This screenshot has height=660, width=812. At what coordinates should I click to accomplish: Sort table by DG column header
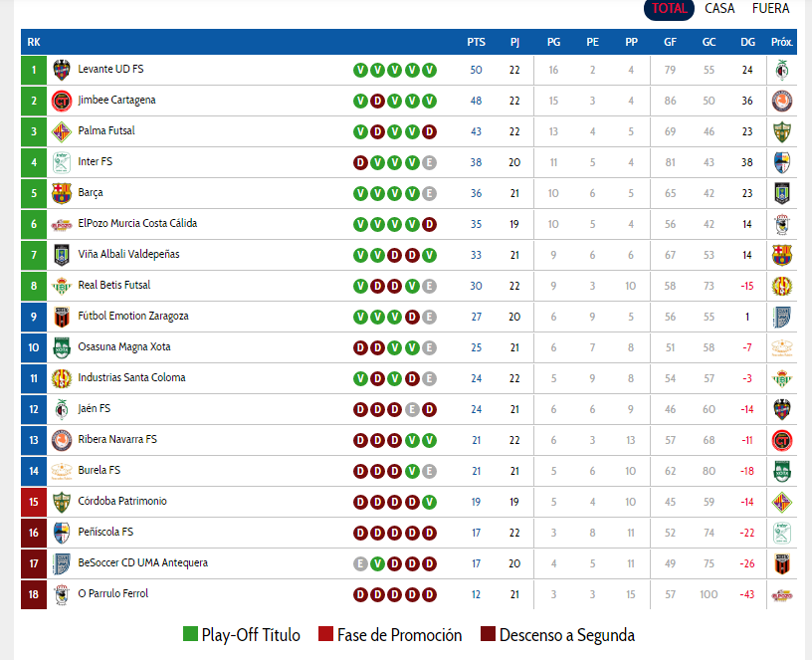748,42
